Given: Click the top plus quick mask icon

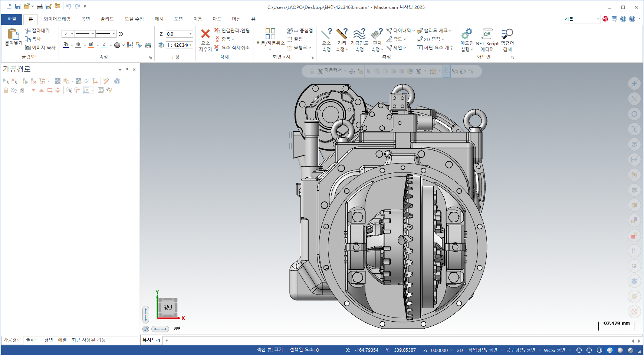Looking at the screenshot, I should click(x=634, y=83).
